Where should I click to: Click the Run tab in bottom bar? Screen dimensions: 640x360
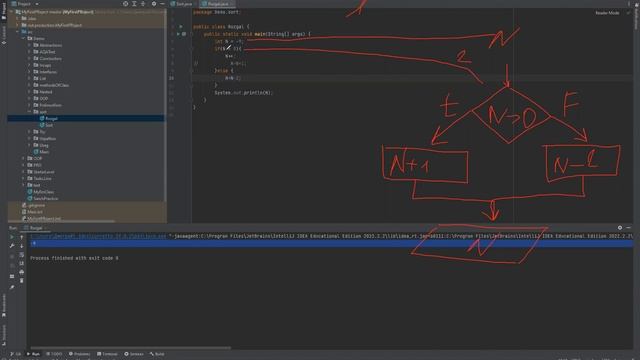click(33, 354)
